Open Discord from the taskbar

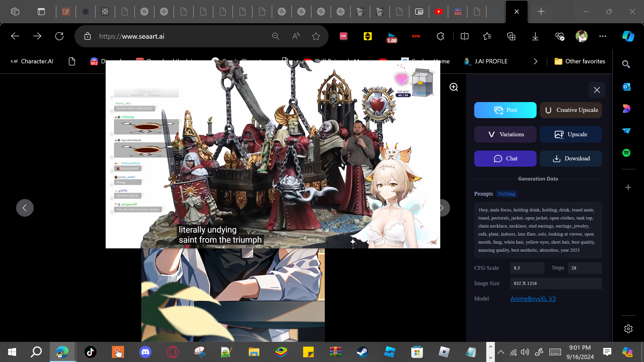tap(145, 352)
